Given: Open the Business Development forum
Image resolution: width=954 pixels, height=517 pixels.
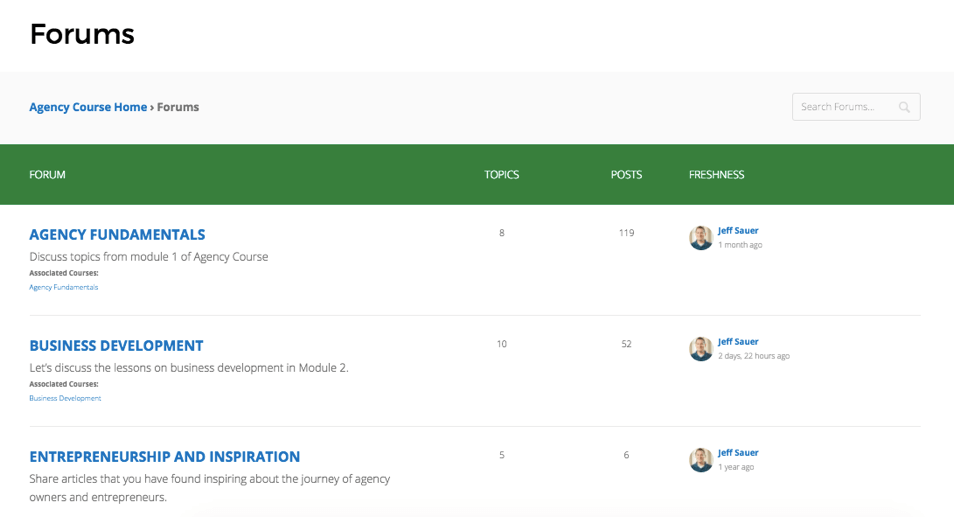Looking at the screenshot, I should coord(116,346).
